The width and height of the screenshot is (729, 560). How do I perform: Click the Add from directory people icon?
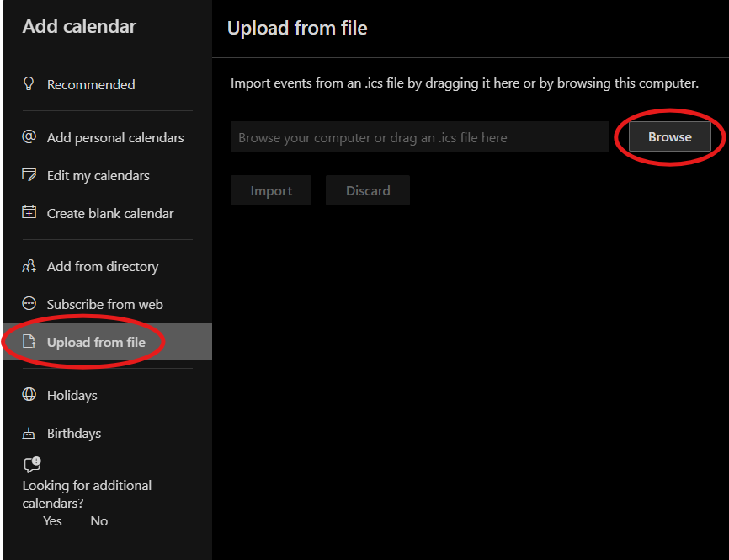click(x=29, y=266)
